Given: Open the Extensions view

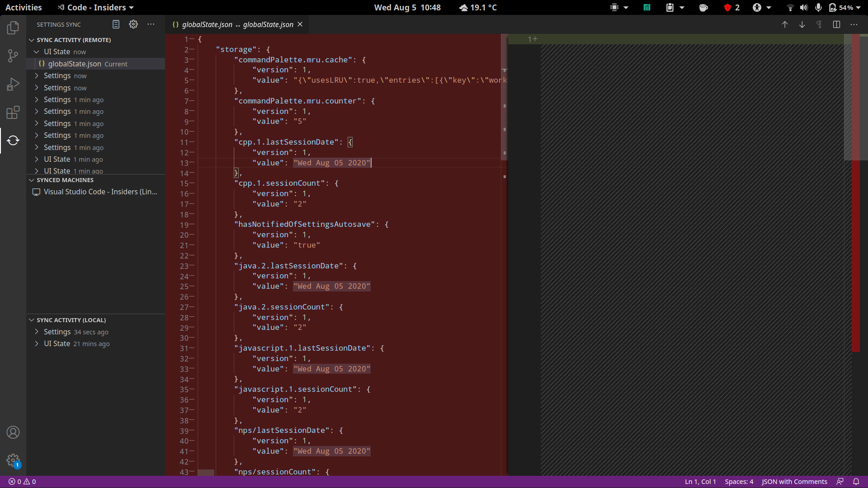Looking at the screenshot, I should point(13,113).
